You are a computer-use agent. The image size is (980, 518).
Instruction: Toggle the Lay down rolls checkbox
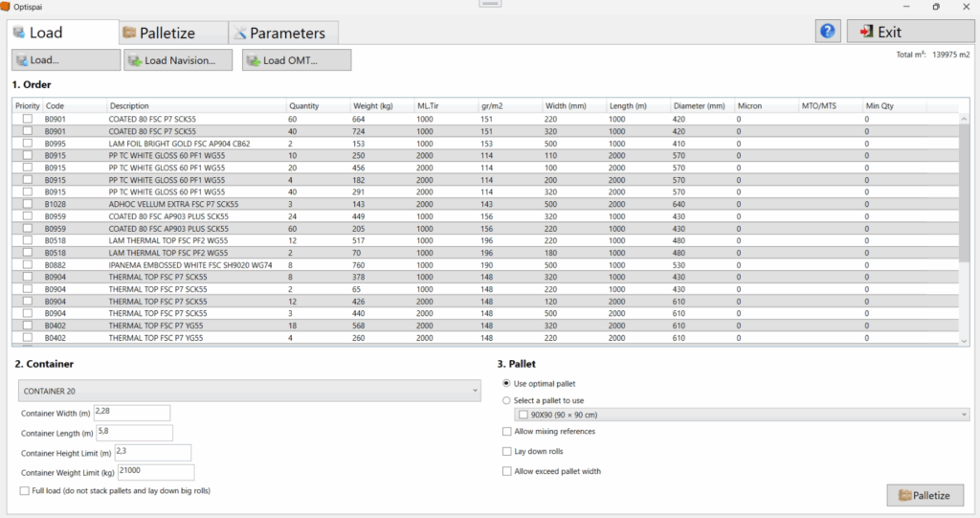point(507,451)
